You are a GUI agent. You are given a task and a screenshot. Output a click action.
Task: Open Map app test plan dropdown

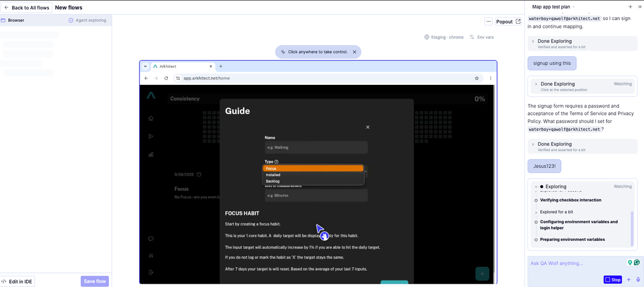point(553,7)
